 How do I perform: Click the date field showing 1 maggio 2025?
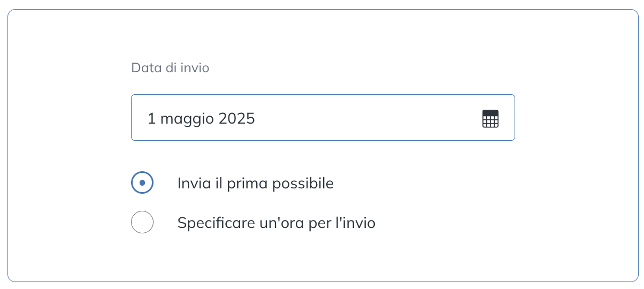point(323,118)
